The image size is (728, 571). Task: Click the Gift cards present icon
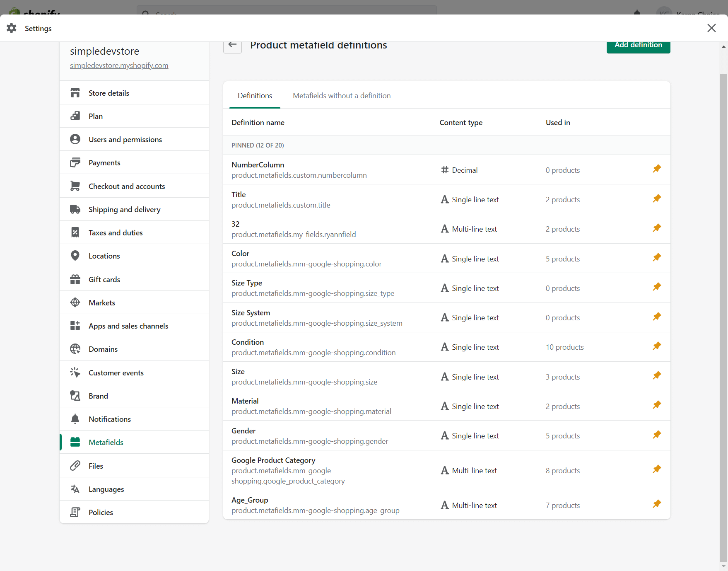[x=75, y=279]
